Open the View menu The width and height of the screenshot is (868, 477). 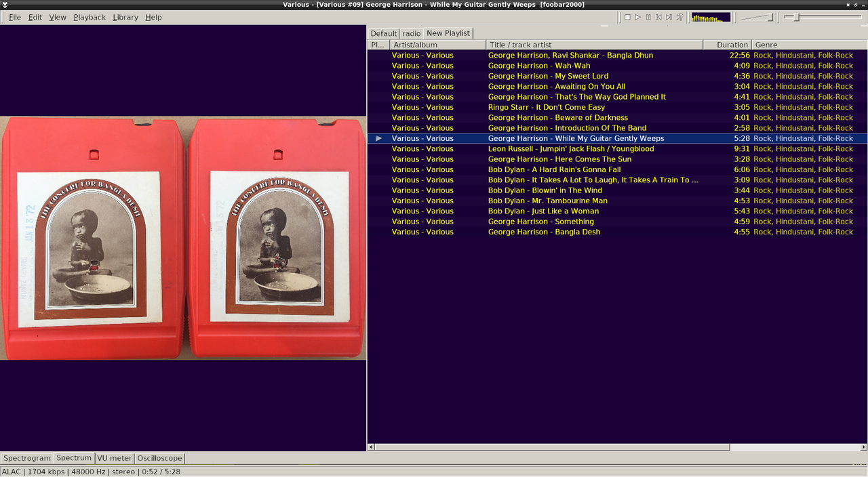pos(58,17)
